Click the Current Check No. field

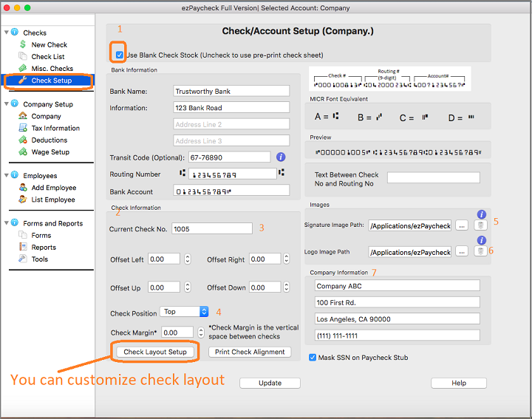(212, 229)
